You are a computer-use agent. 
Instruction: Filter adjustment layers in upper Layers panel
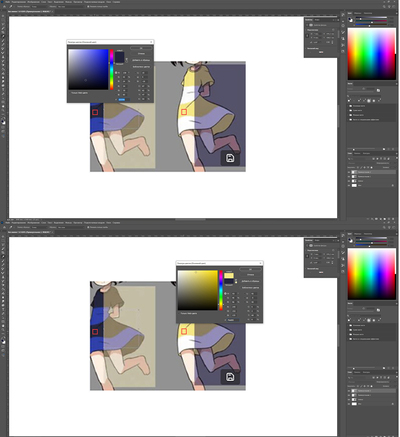(377, 159)
